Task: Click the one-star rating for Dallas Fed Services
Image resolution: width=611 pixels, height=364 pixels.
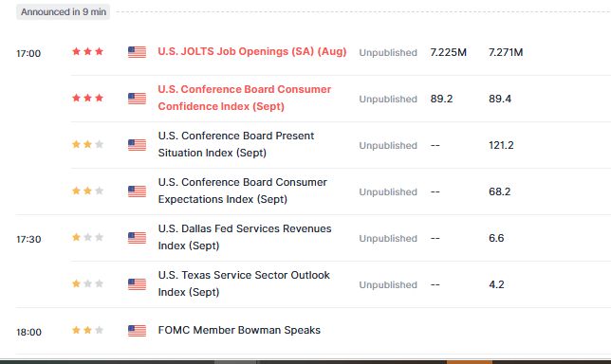Action: tap(87, 237)
